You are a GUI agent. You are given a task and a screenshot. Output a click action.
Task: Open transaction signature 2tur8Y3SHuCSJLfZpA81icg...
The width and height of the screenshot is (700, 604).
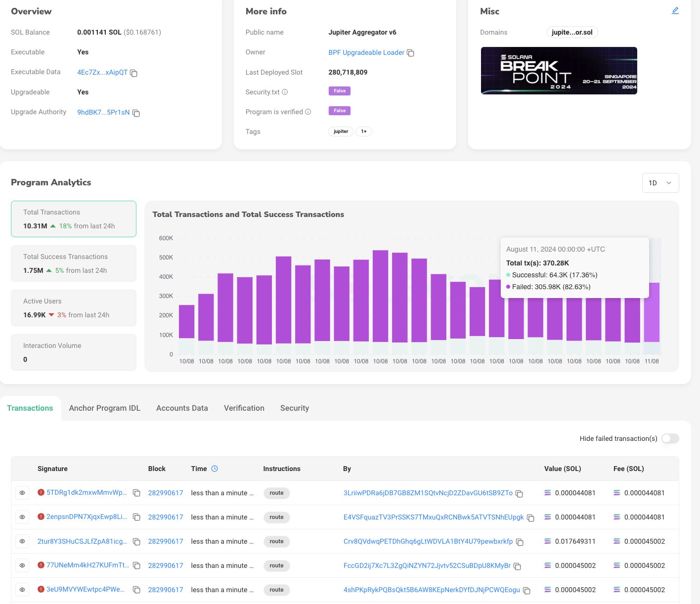pos(82,541)
